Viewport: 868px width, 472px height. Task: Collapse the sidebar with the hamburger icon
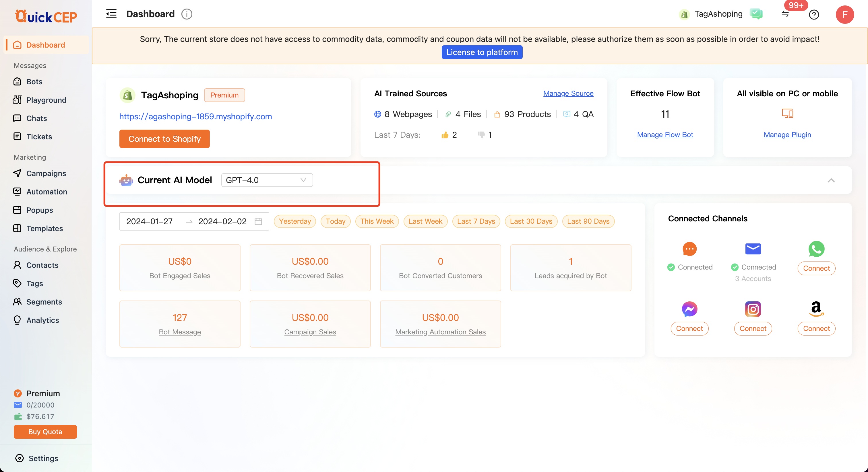[111, 14]
